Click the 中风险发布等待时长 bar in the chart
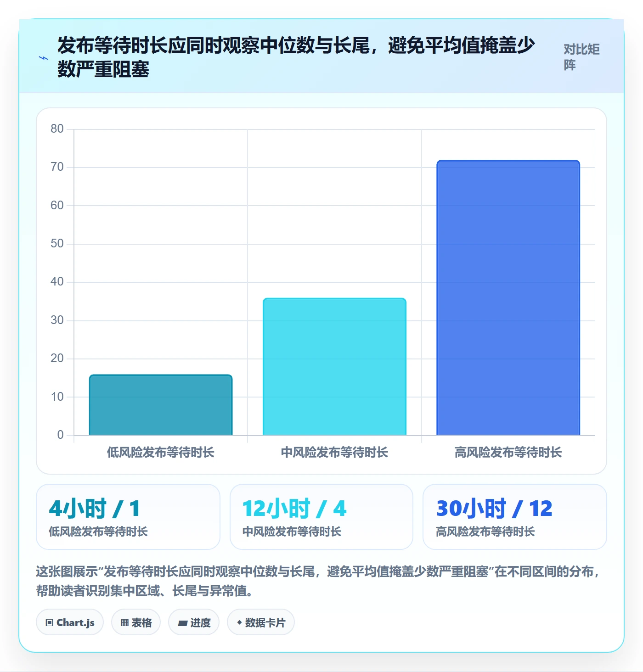 pyautogui.click(x=334, y=367)
